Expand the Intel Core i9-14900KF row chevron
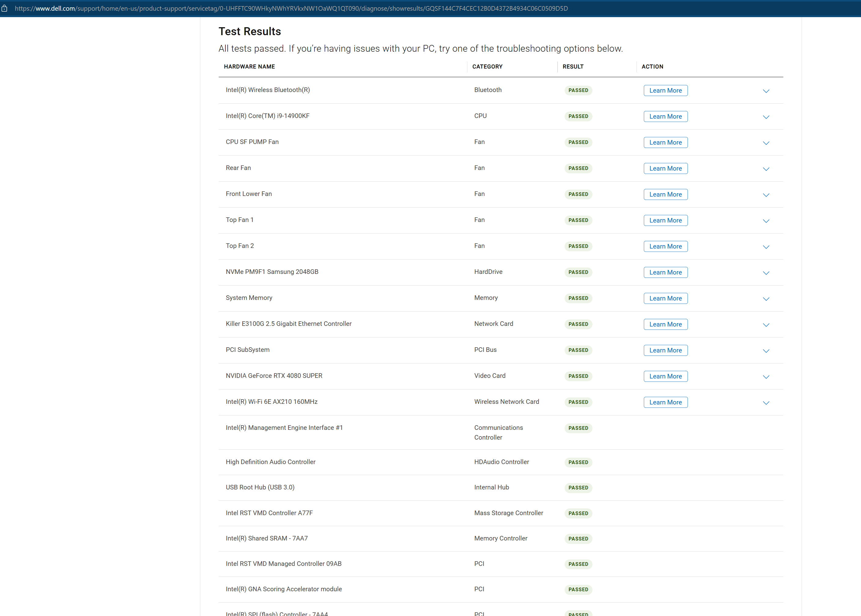This screenshot has height=616, width=861. point(766,117)
